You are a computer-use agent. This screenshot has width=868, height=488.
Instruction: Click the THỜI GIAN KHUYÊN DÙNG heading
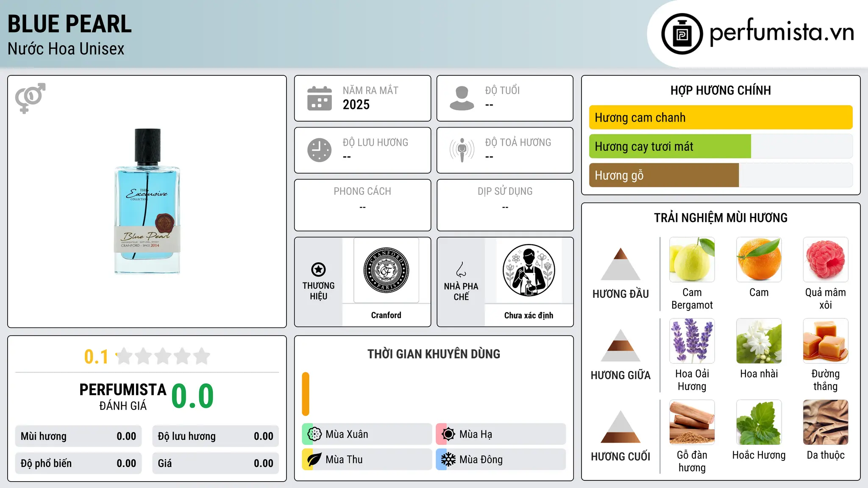[434, 354]
